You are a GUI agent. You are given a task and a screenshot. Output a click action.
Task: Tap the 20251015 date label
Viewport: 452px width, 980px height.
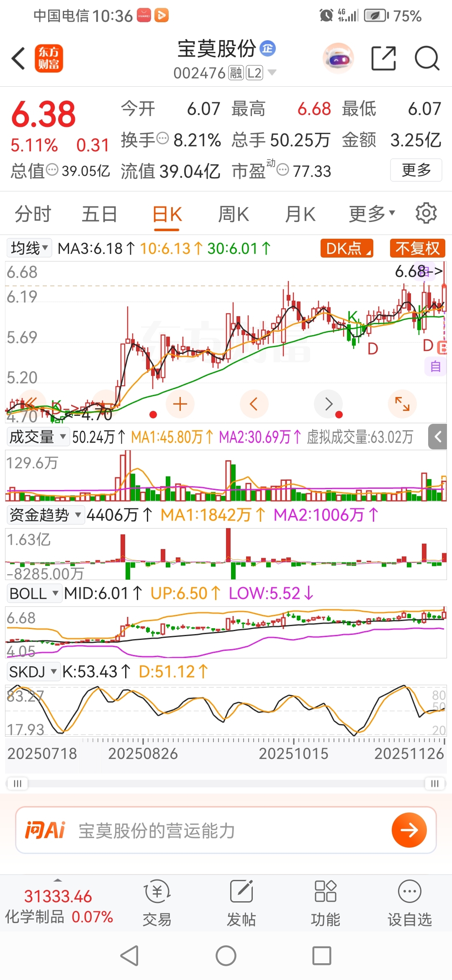[x=293, y=753]
